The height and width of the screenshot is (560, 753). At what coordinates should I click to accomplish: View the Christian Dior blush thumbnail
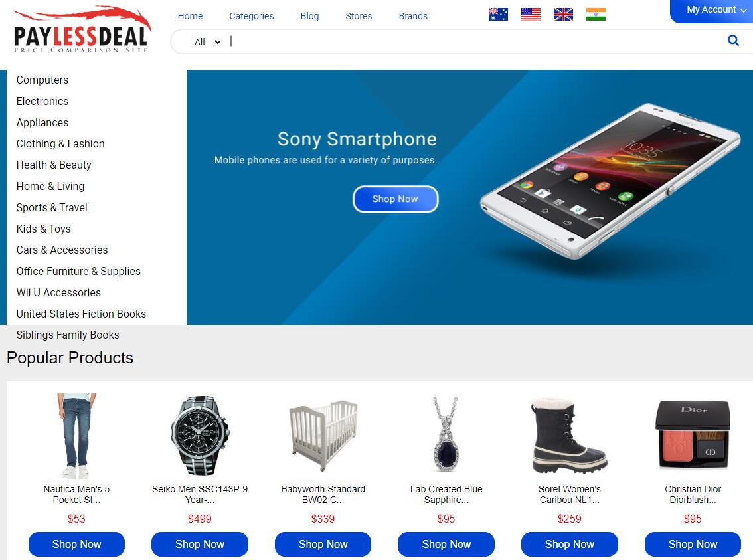coord(693,434)
